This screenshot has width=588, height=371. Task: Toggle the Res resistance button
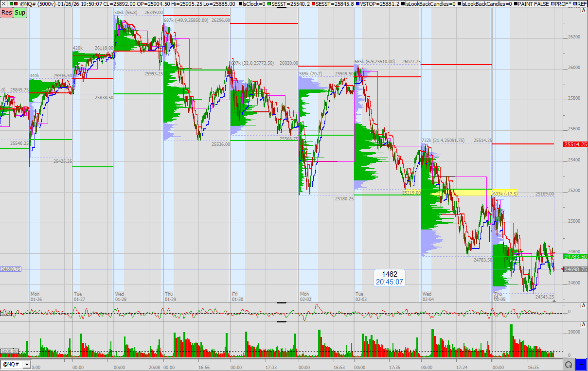pos(7,12)
